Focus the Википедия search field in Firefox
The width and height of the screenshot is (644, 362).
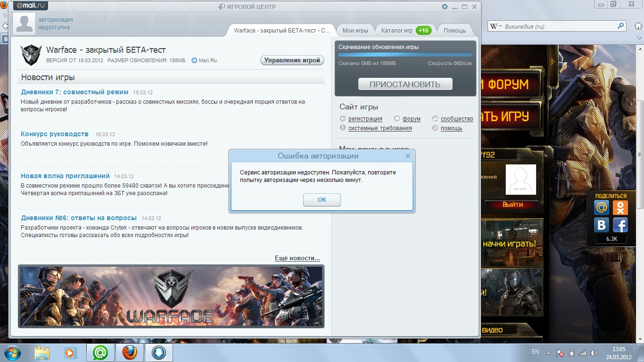pos(559,26)
